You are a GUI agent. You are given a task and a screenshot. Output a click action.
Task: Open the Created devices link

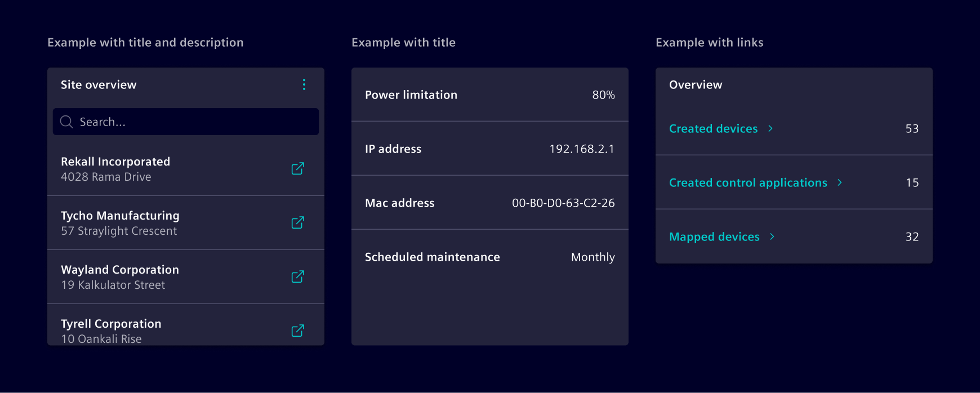713,128
